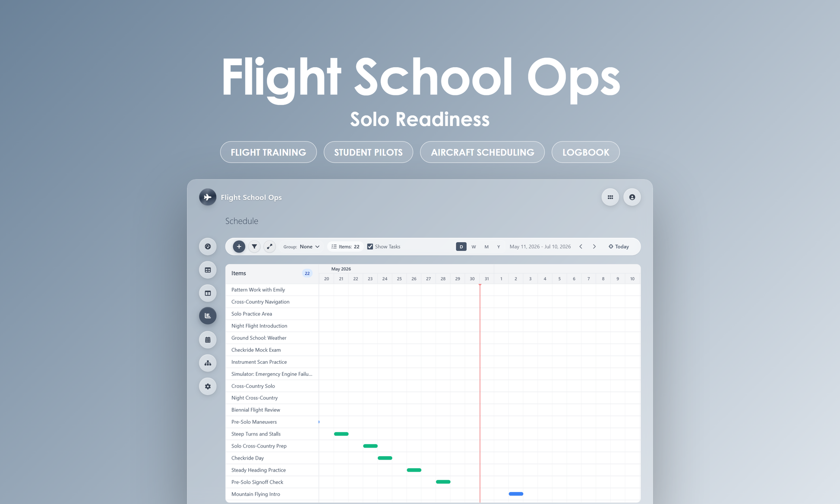Switch to Week view (W)
Image resolution: width=840 pixels, height=504 pixels.
[474, 246]
